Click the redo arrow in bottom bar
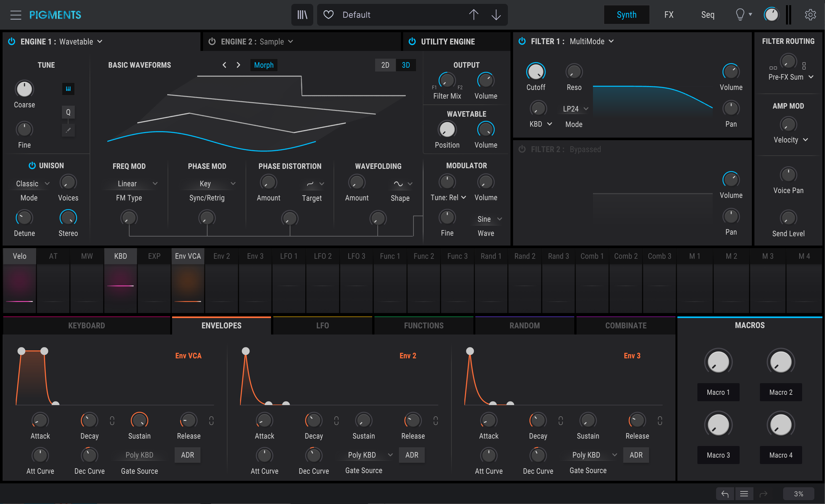Screen dimensions: 825x504 click(x=763, y=494)
